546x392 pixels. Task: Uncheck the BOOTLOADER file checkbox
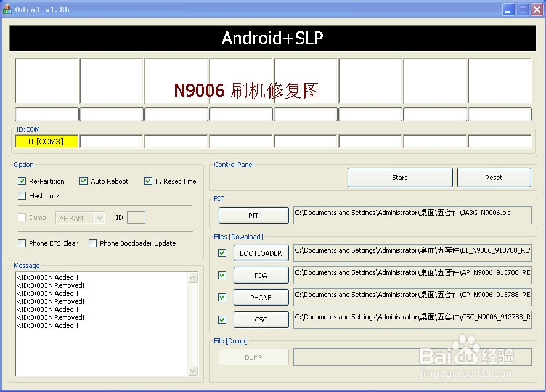click(x=222, y=253)
